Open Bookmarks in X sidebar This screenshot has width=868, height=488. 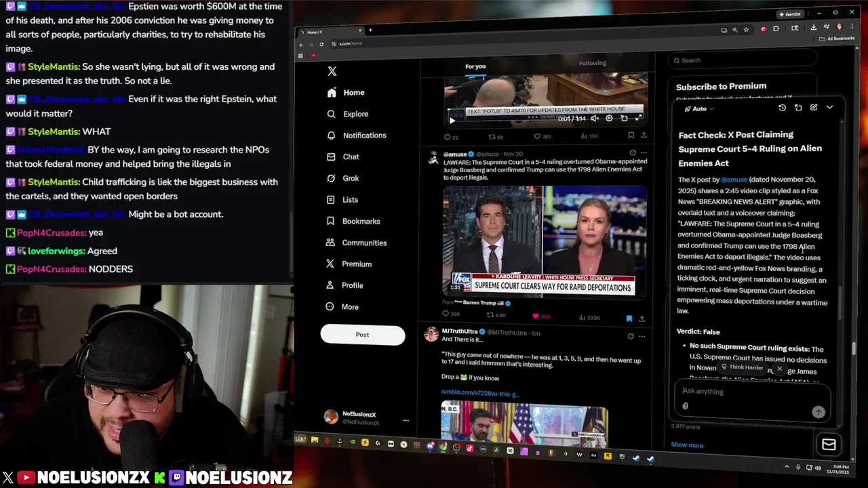click(x=353, y=221)
